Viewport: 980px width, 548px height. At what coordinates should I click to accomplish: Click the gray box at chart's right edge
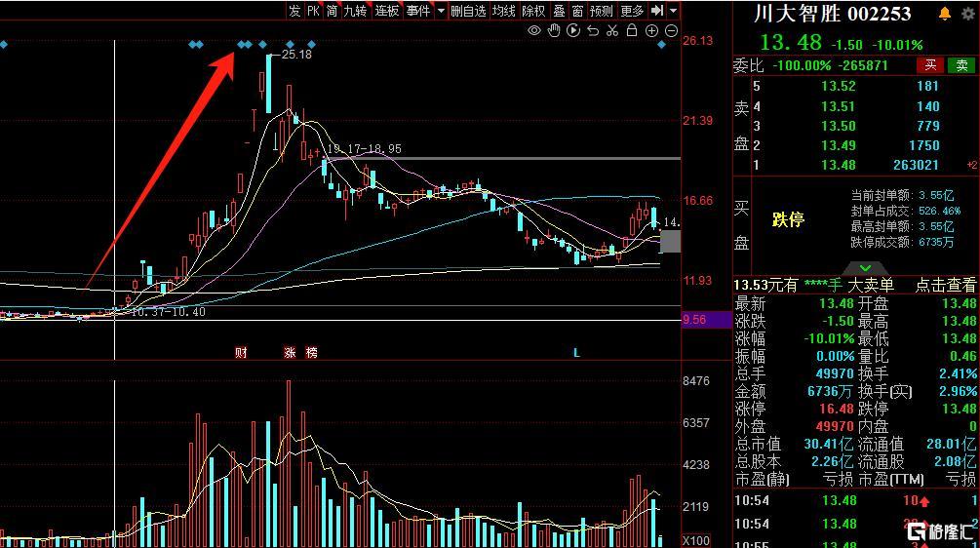click(x=671, y=241)
